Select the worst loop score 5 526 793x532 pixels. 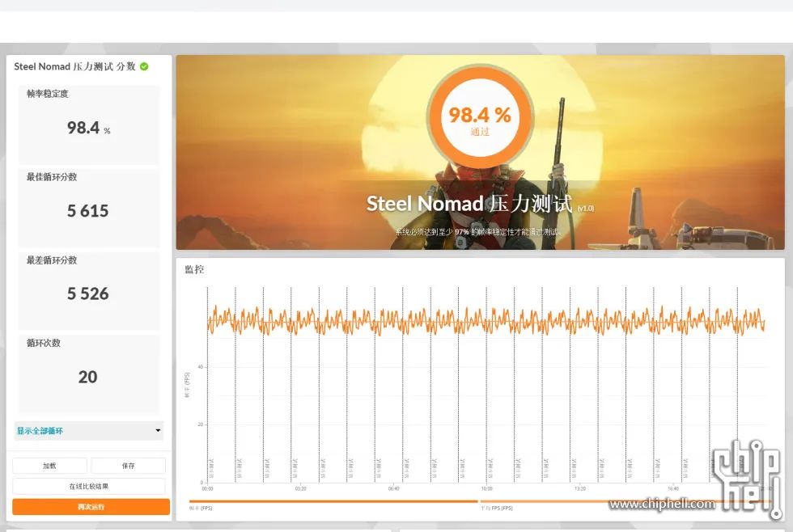(88, 293)
